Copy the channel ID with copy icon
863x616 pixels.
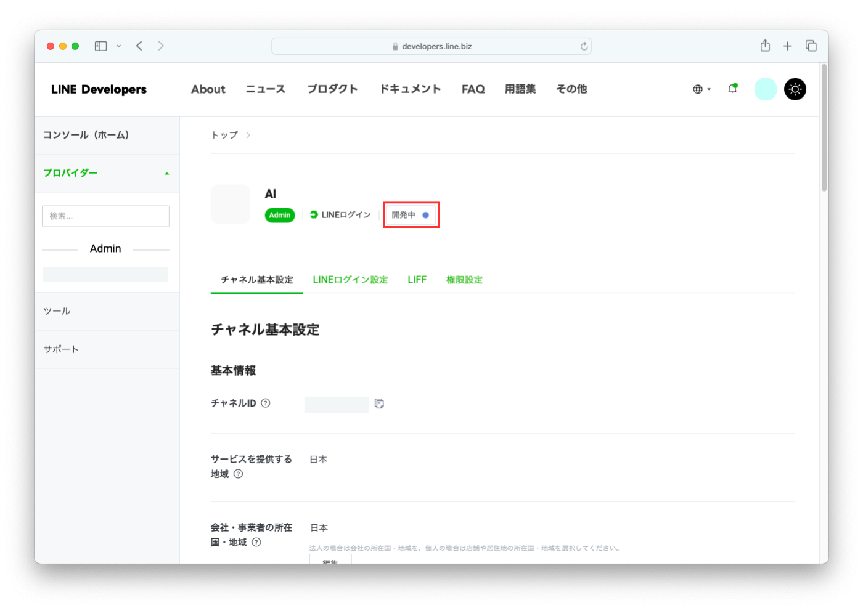(x=380, y=403)
